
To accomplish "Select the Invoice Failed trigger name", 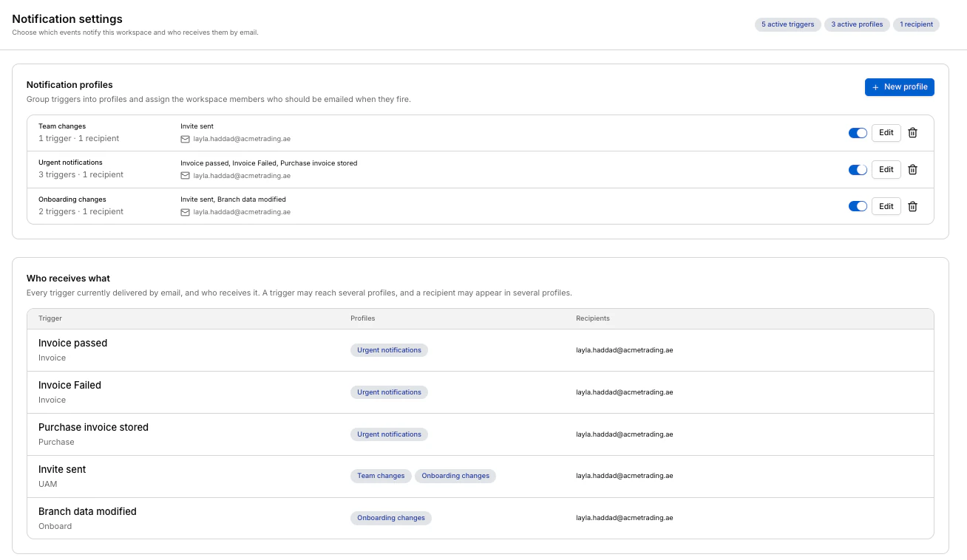I will click(x=70, y=386).
